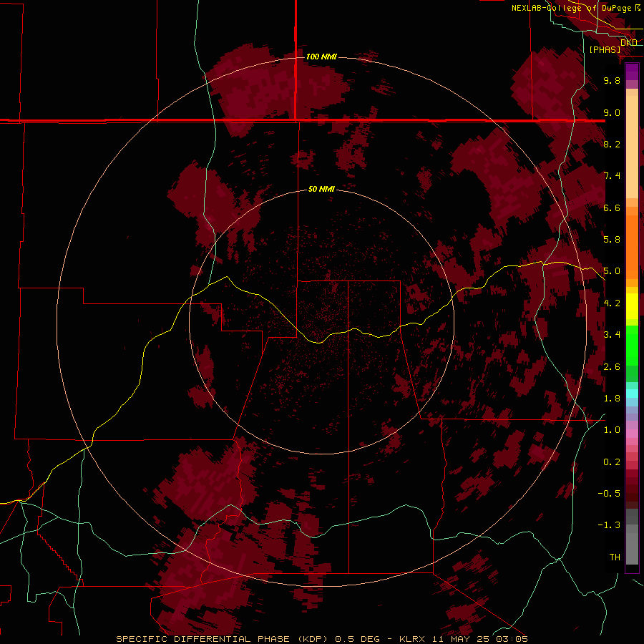644x644 pixels.
Task: Click the [PHAS] legend title
Action: [605, 49]
